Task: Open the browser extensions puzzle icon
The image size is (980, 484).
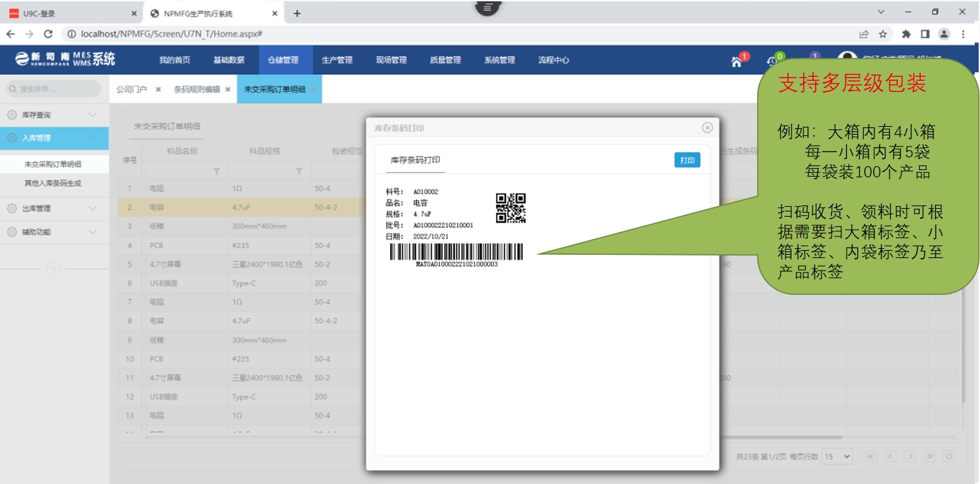Action: (906, 34)
